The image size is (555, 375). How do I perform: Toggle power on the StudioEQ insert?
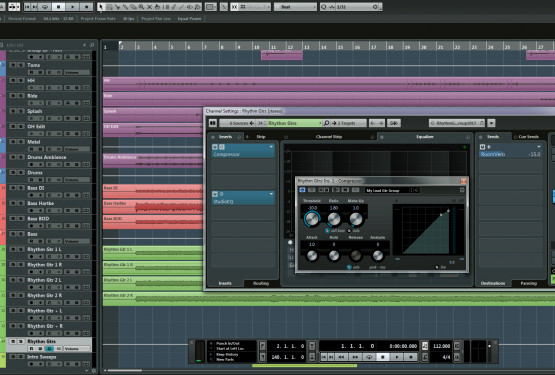(x=215, y=194)
